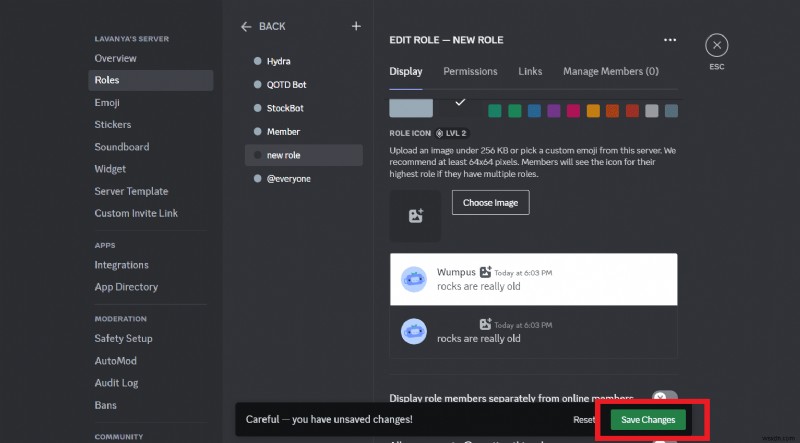Open Custom Invite Link settings
The width and height of the screenshot is (800, 443).
coord(151,213)
